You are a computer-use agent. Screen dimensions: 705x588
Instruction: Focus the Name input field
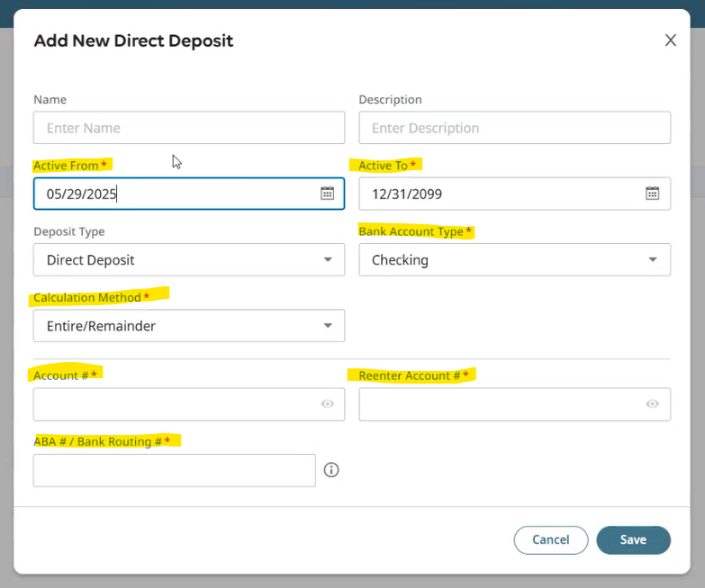[x=189, y=128]
